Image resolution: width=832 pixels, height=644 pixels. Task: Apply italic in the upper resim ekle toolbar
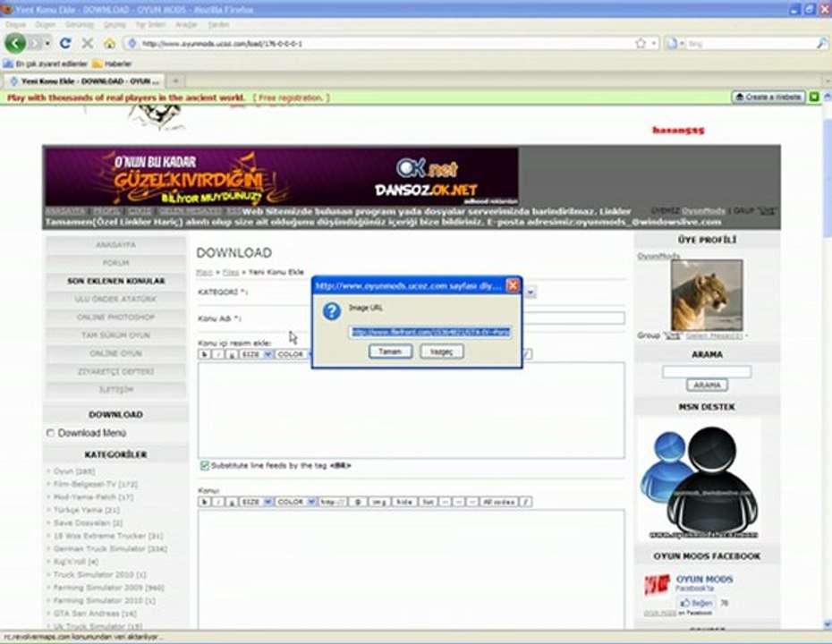click(x=218, y=354)
